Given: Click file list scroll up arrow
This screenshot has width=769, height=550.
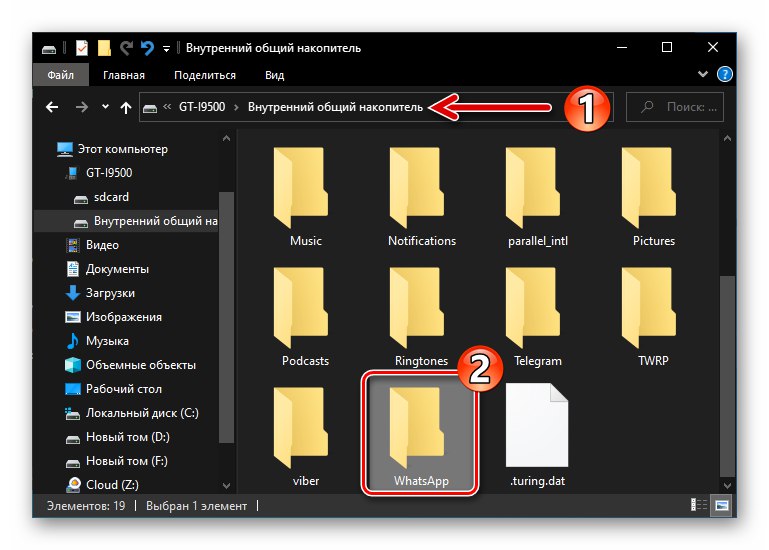Looking at the screenshot, I should point(727,139).
